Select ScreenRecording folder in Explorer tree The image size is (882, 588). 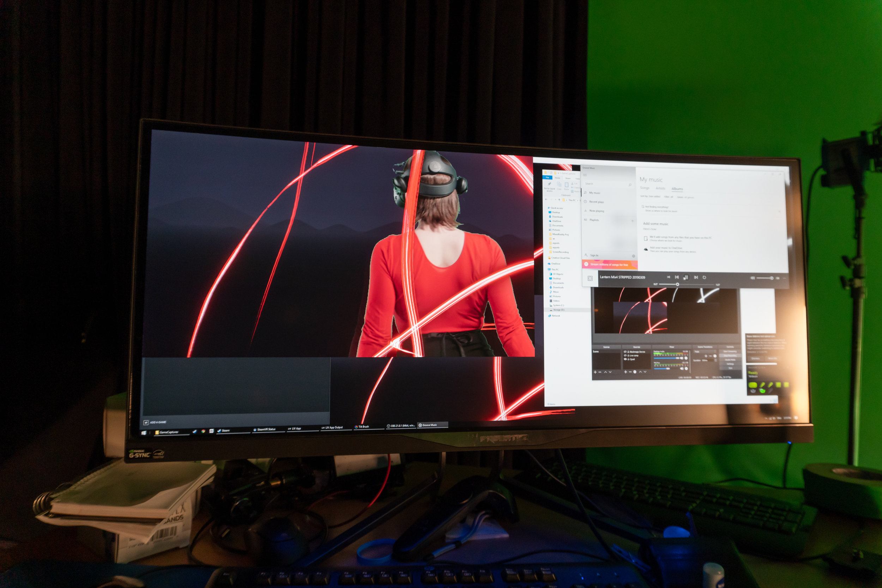tap(559, 252)
